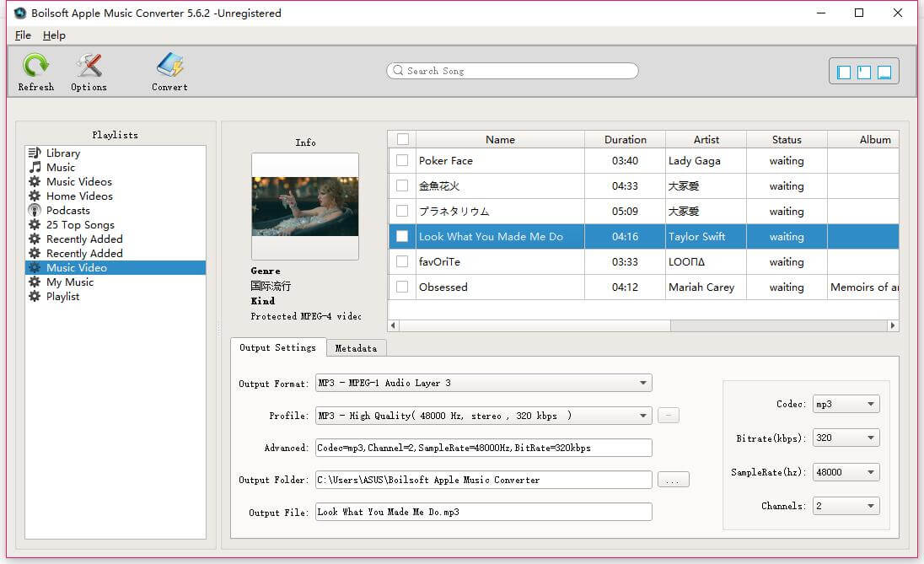Click the 03:33 duration cell
924x564 pixels.
[626, 261]
